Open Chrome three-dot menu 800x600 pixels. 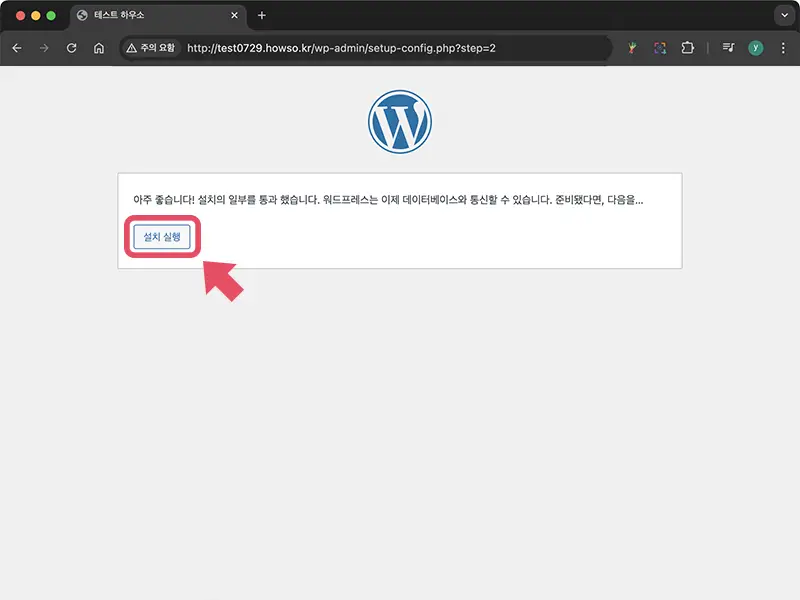click(x=783, y=48)
